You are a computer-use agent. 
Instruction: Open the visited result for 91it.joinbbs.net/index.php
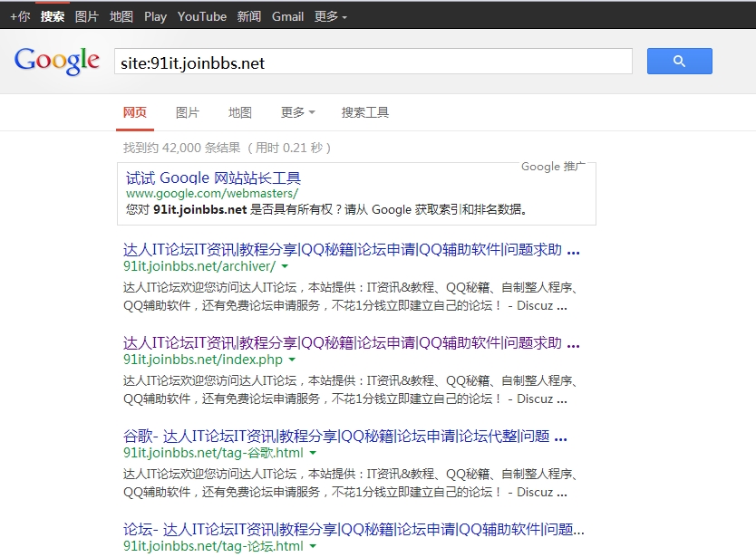352,343
